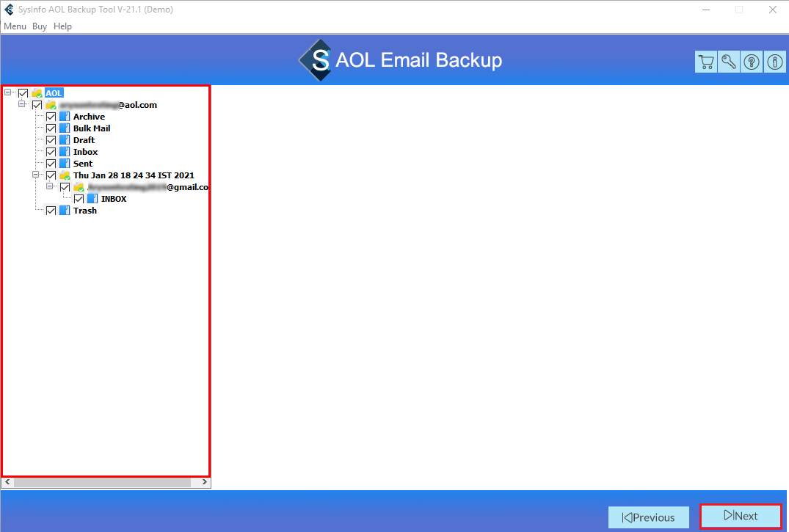This screenshot has height=532, width=789.
Task: Select the Bulk Mail folder label
Action: point(92,128)
